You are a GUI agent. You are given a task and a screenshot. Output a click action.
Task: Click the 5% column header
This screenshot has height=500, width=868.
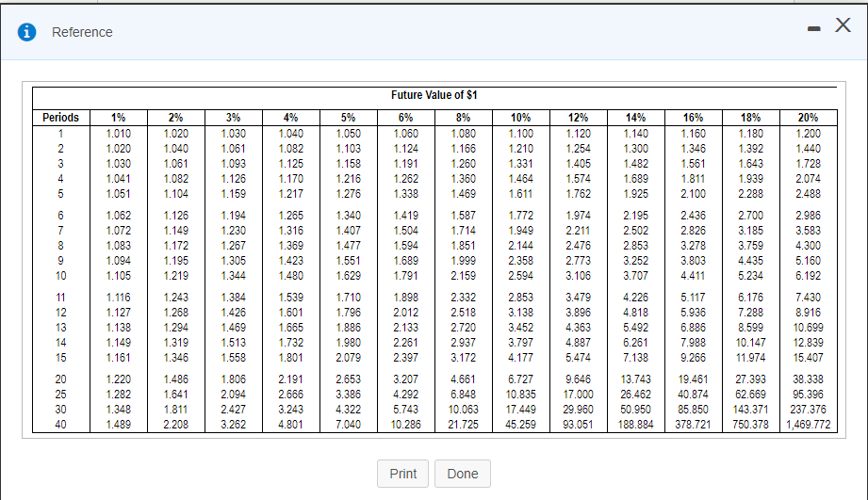(x=348, y=118)
